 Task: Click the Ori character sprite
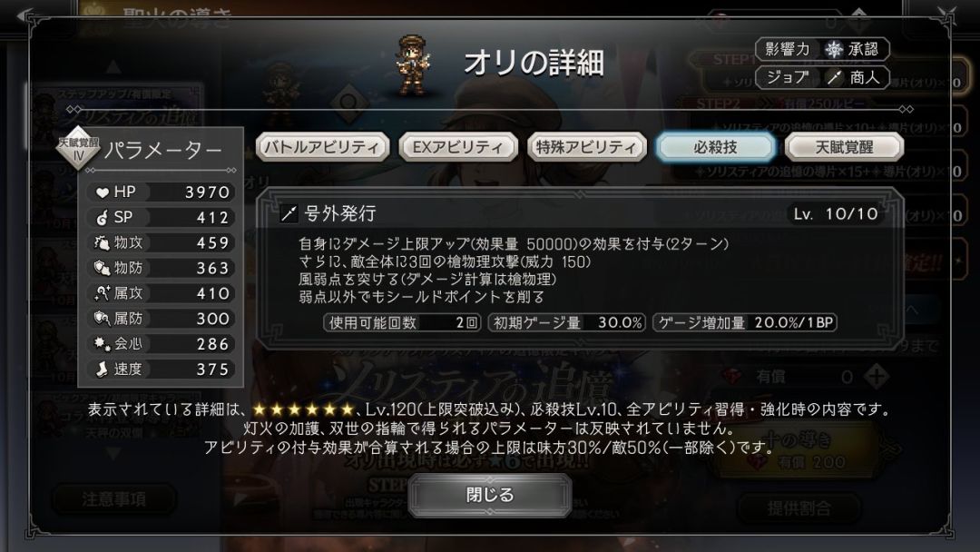click(x=413, y=65)
